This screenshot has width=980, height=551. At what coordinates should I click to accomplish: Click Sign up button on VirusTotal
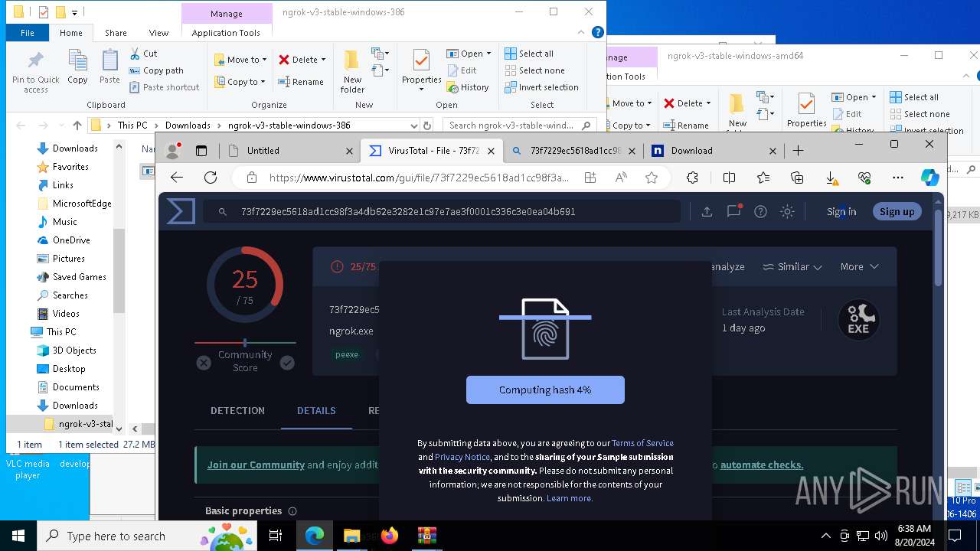point(897,212)
